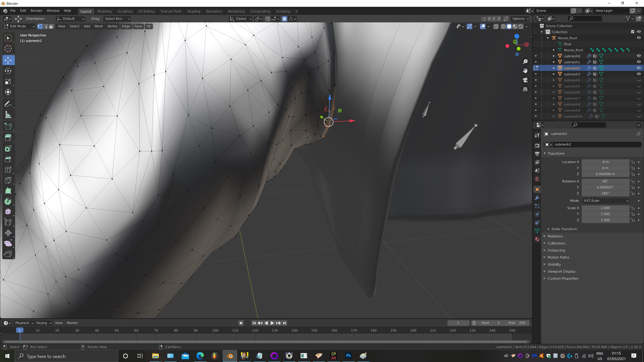
Task: Pick the Scale tool
Action: pyautogui.click(x=8, y=81)
